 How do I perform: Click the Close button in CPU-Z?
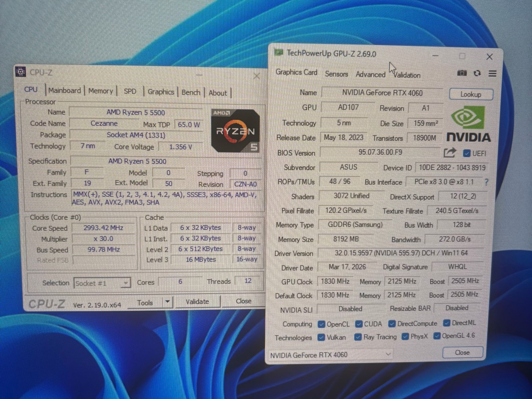coord(243,301)
